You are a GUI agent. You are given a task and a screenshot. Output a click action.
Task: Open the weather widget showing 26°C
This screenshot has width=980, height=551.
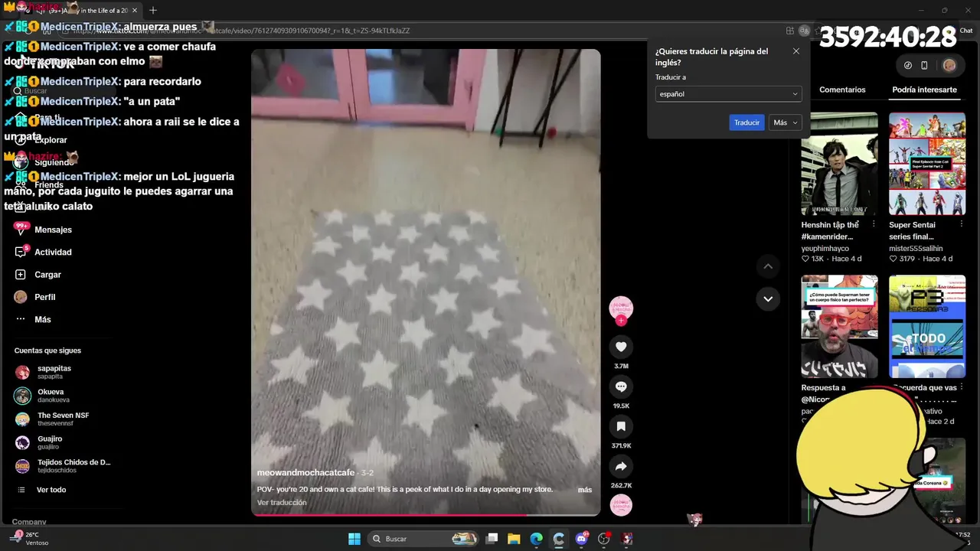pyautogui.click(x=29, y=539)
